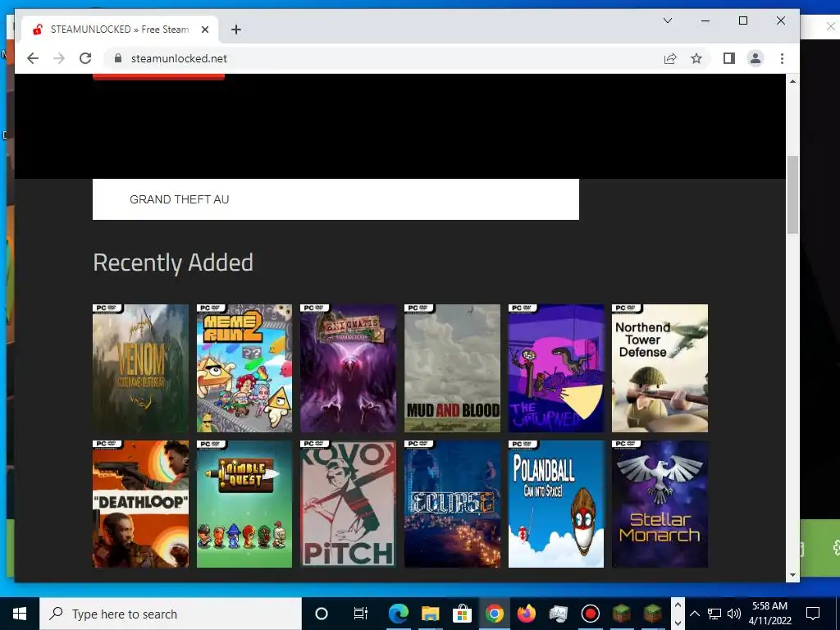Open the Stellar Monarch cover

pos(660,504)
